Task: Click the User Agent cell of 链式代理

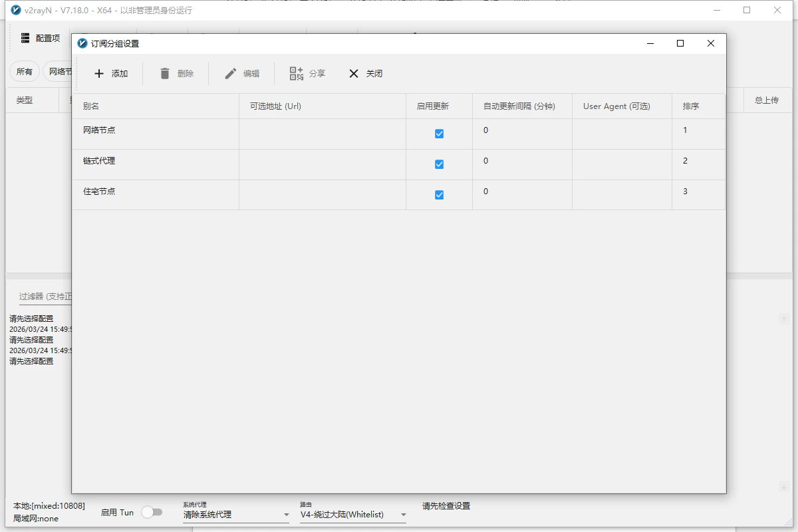Action: [622, 164]
